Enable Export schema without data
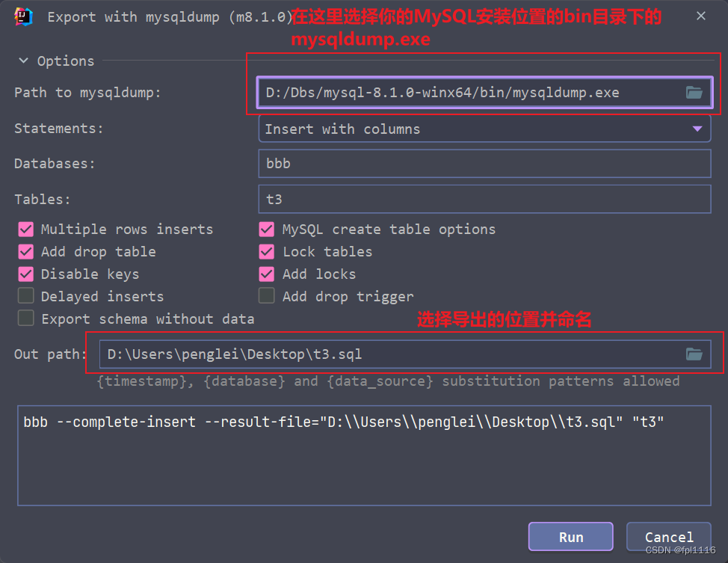The height and width of the screenshot is (563, 728). (27, 319)
